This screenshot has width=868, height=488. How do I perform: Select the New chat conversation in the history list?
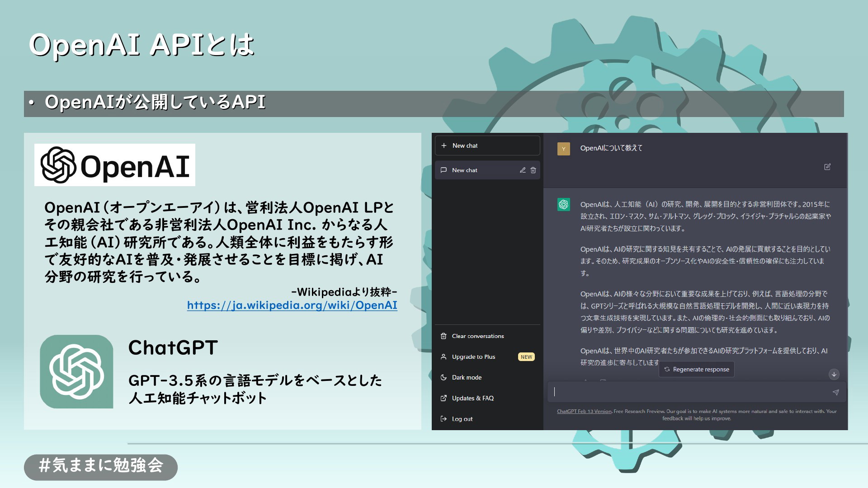(x=487, y=170)
